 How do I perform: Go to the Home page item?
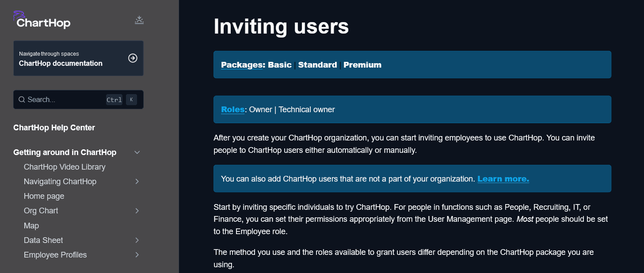click(x=44, y=196)
